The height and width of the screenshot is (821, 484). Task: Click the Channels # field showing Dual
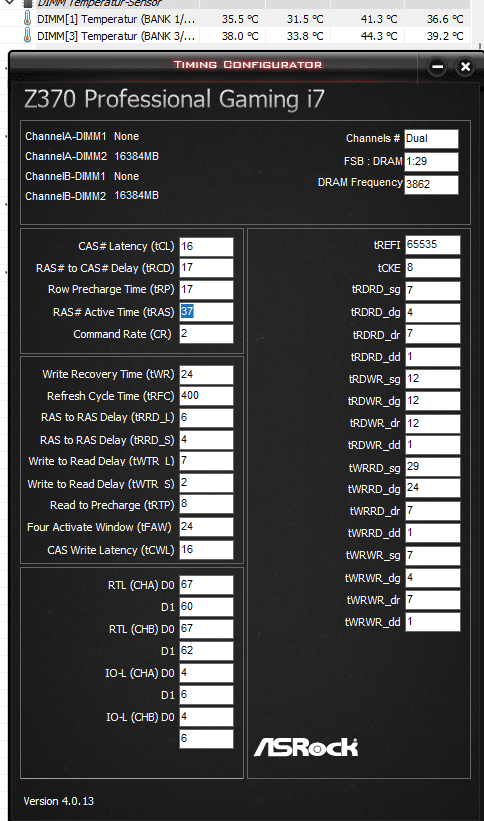pyautogui.click(x=432, y=139)
